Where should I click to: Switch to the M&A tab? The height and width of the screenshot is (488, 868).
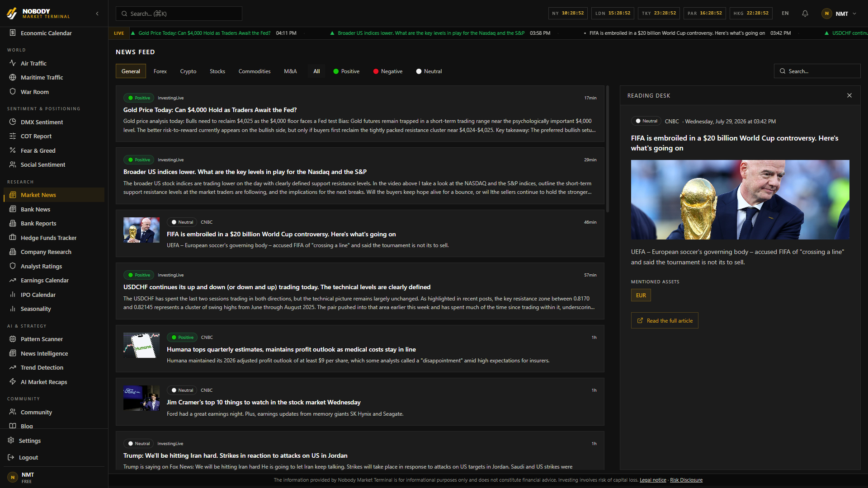pos(290,71)
